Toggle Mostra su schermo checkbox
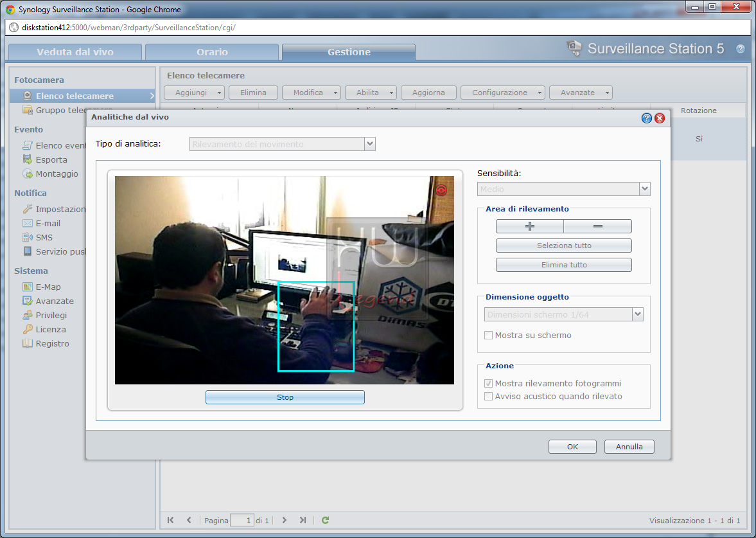The height and width of the screenshot is (538, 756). 488,336
